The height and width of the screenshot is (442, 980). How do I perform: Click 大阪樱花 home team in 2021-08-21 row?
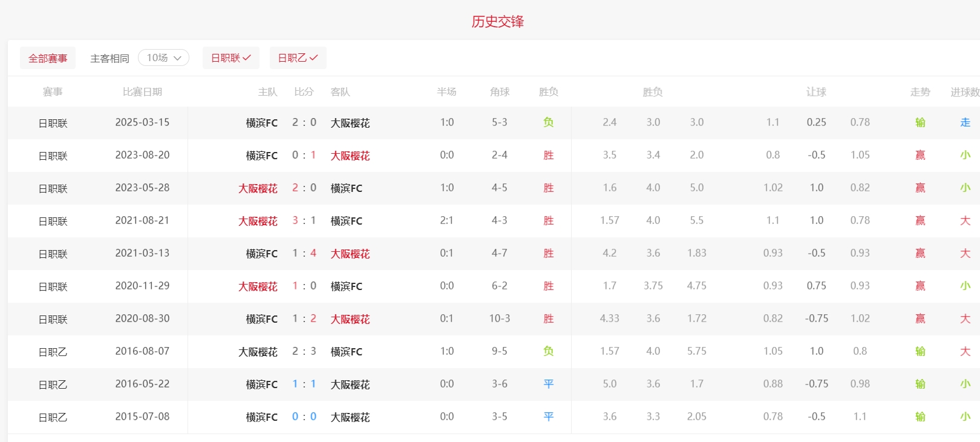pos(258,221)
